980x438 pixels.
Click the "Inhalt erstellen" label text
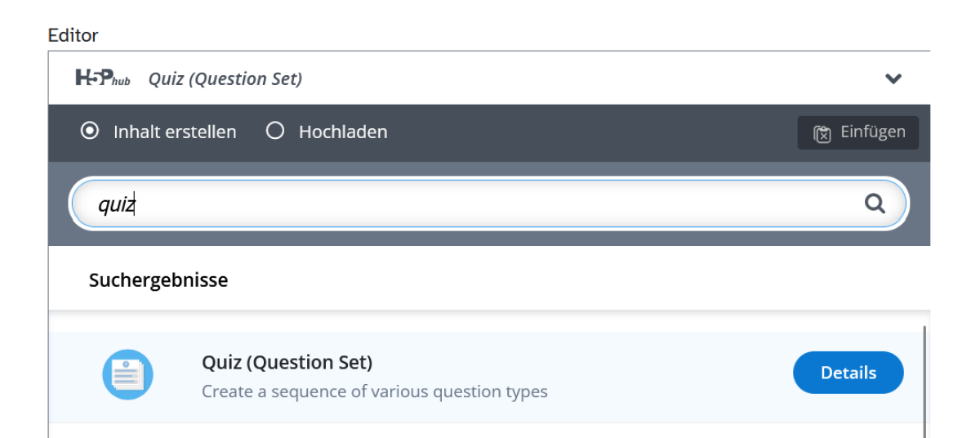click(175, 132)
